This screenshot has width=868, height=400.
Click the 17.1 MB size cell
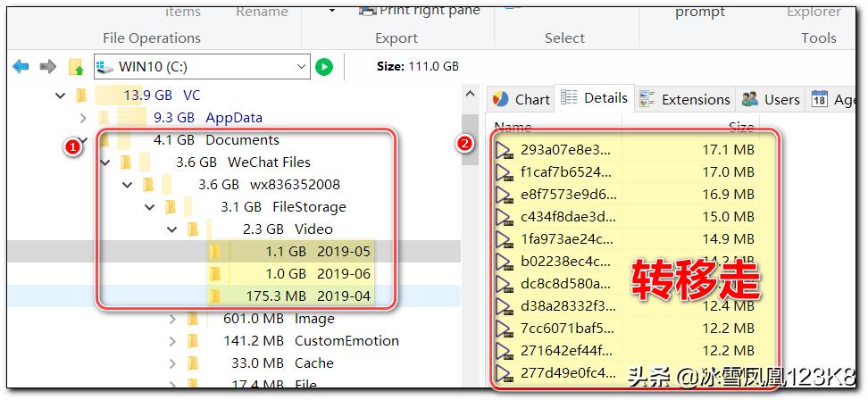(x=728, y=150)
